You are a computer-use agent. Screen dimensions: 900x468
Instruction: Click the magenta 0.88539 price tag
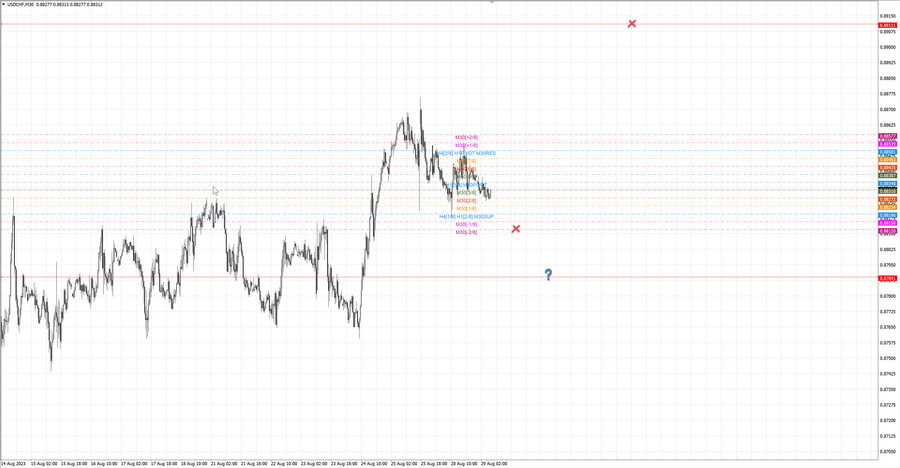click(x=887, y=144)
